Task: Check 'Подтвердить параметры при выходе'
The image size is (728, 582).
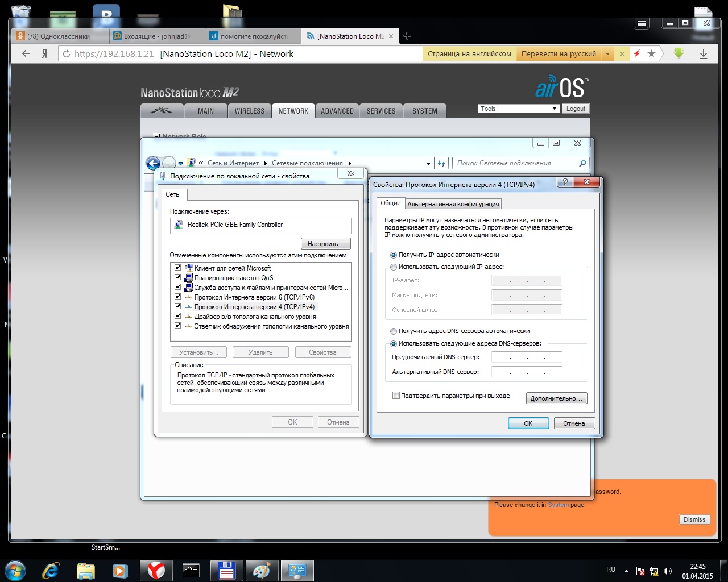Action: pos(396,396)
